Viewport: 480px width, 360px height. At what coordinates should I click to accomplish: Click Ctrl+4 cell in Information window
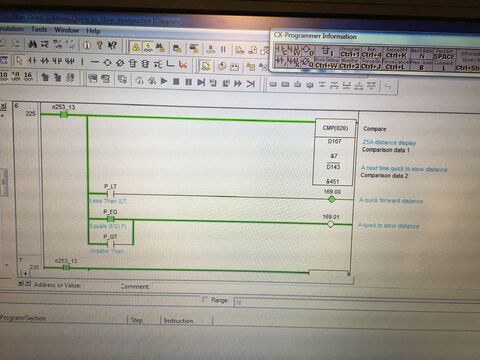pyautogui.click(x=372, y=54)
